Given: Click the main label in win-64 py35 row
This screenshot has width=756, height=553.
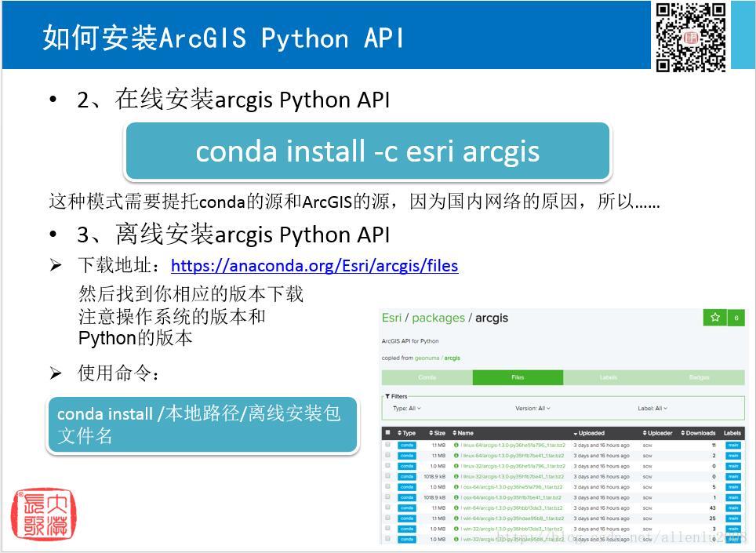Looking at the screenshot, I should tap(732, 518).
